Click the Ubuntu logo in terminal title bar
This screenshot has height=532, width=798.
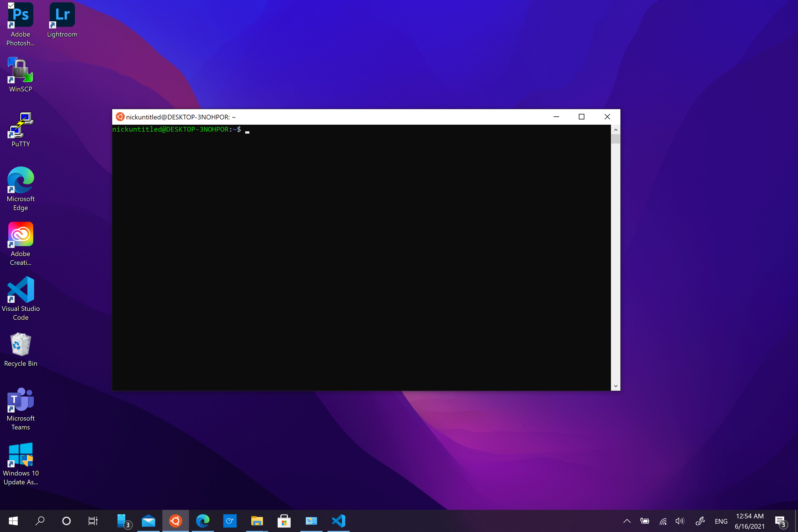pos(120,117)
